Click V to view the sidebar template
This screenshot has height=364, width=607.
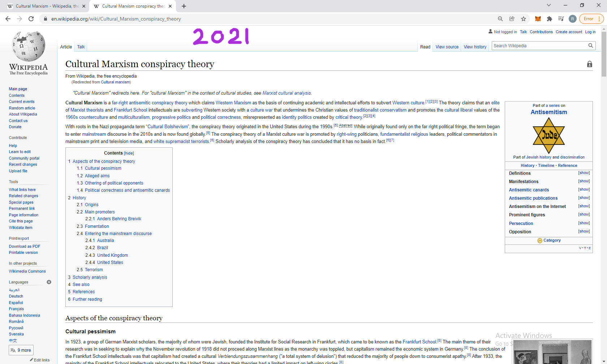[580, 248]
